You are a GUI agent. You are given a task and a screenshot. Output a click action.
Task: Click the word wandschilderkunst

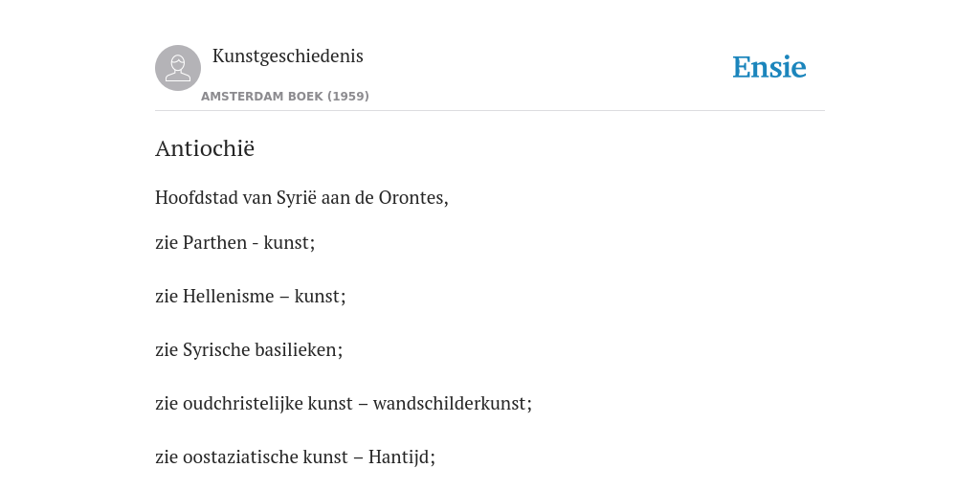tap(452, 404)
